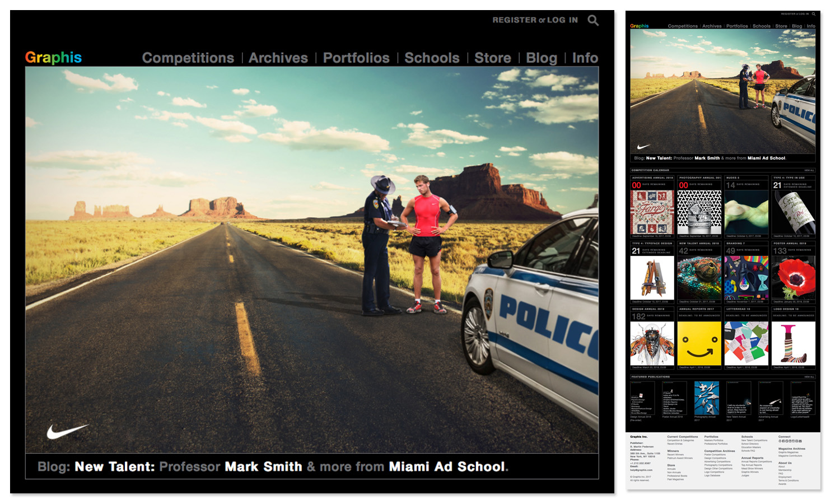Open the Competitions menu

[x=188, y=58]
